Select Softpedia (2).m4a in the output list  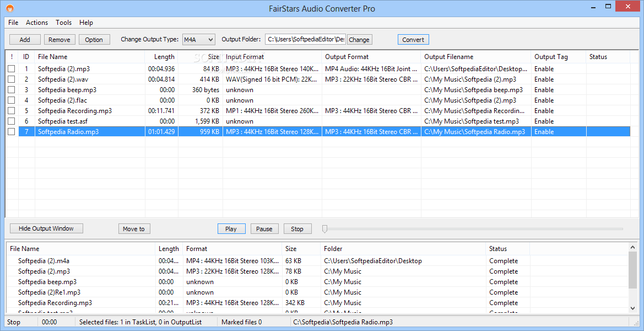tap(44, 261)
